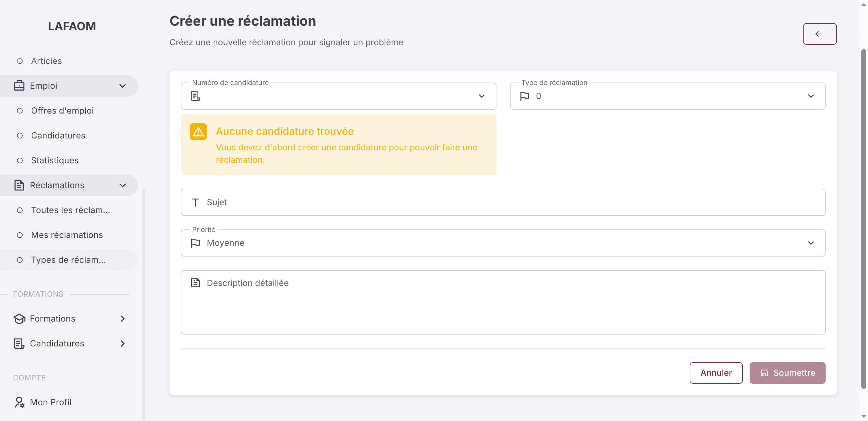868x421 pixels.
Task: Click into the Sujet input field
Action: [x=503, y=202]
